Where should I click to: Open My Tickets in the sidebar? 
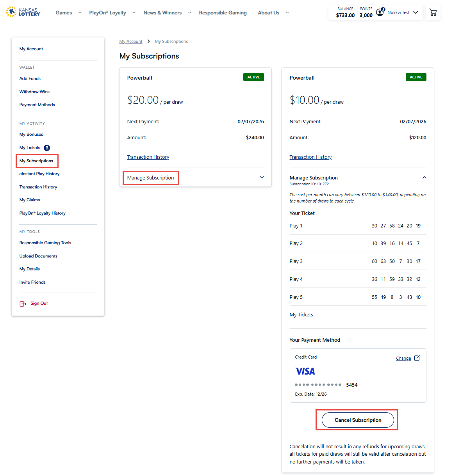point(30,147)
